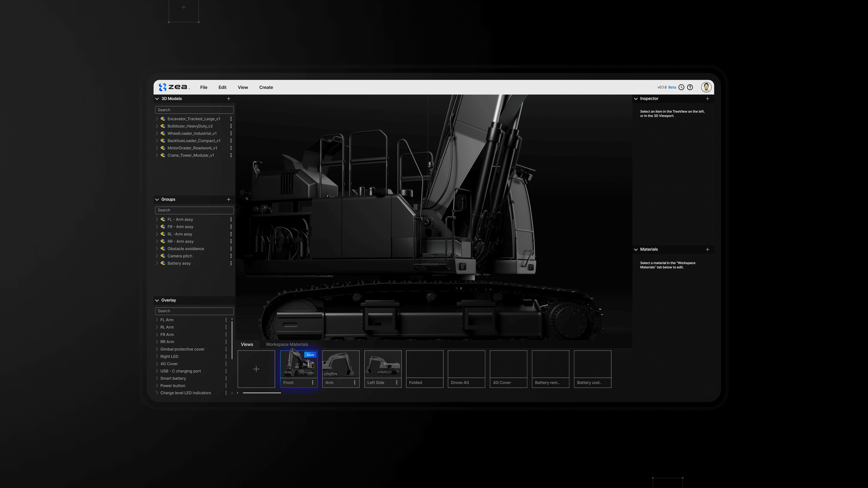Image resolution: width=868 pixels, height=488 pixels.
Task: Open options menu for Bulldozer_HeavyDuty_v2
Action: click(x=231, y=126)
